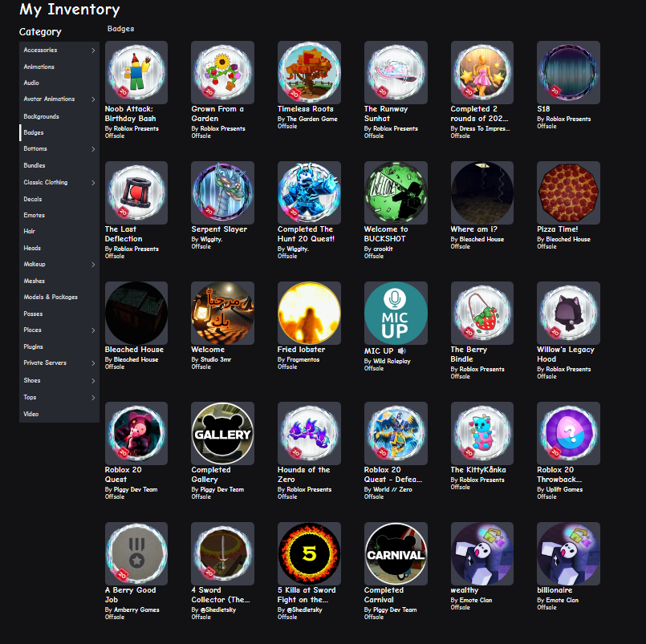Expand the Places category chevron
Viewport: 646px width, 644px height.
tap(93, 330)
